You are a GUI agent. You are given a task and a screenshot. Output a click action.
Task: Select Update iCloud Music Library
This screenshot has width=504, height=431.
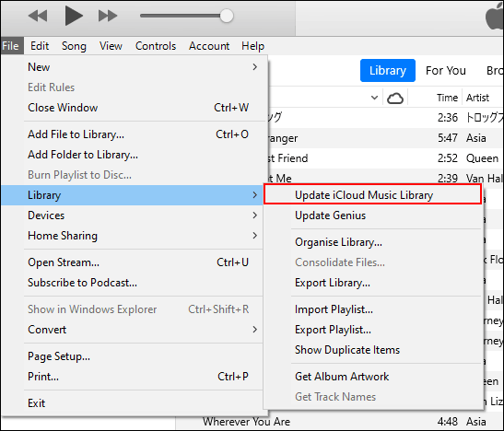[372, 194]
